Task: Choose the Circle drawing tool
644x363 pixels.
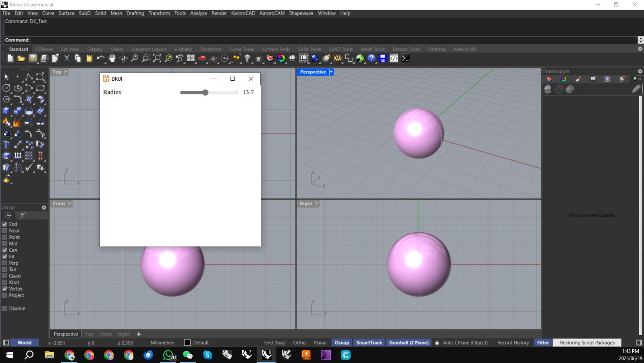Action: point(6,88)
